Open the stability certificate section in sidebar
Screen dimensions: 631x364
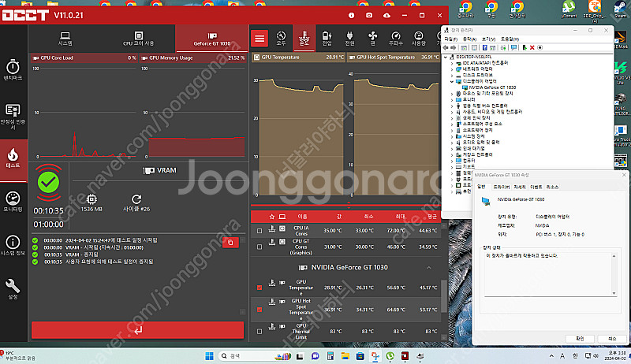tap(13, 117)
